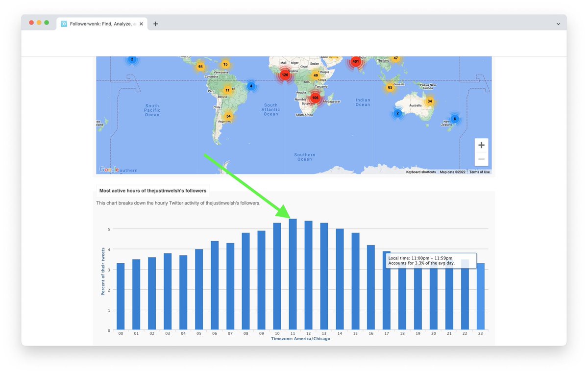Open the map Terms of Use link

click(x=480, y=172)
